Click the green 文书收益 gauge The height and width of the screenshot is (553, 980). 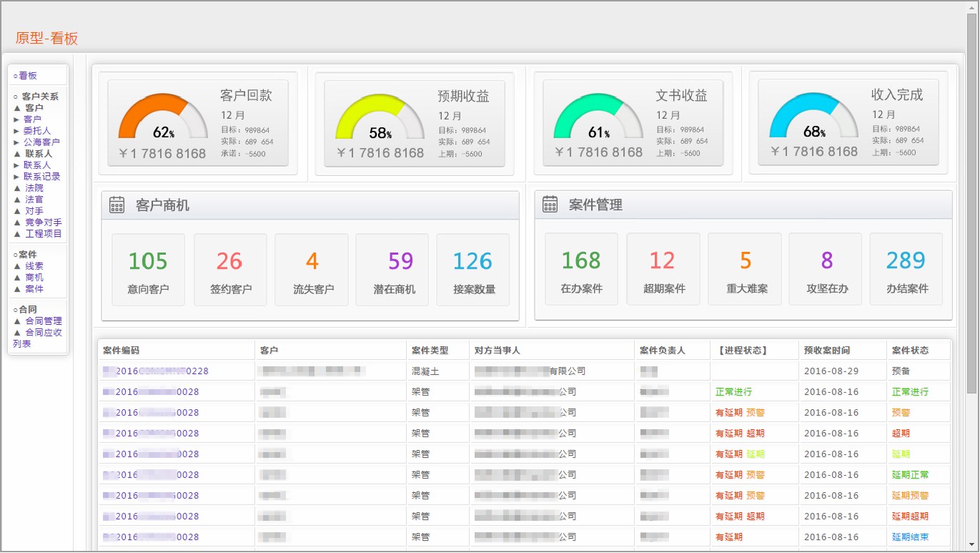click(598, 116)
